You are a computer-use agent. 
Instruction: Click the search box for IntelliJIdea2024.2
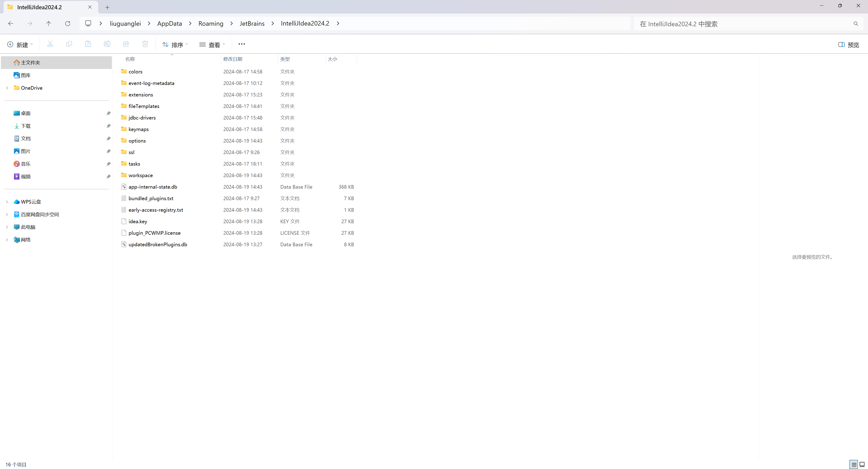pyautogui.click(x=741, y=24)
